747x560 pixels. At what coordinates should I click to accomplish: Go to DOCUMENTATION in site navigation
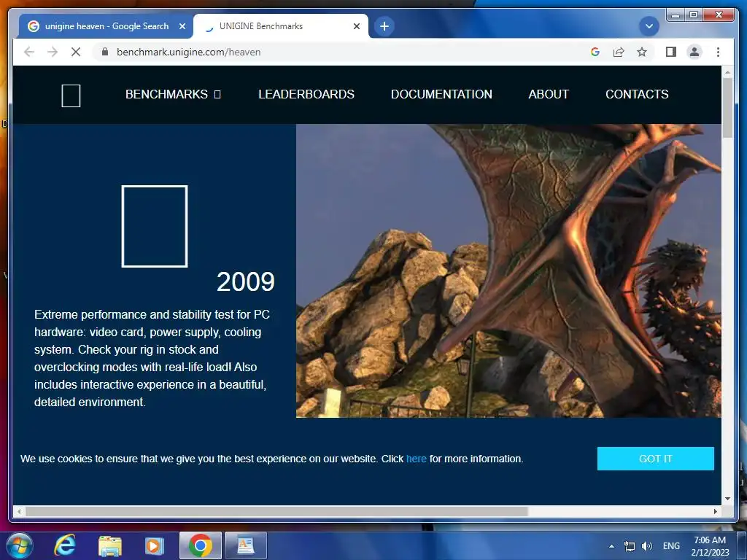(441, 94)
